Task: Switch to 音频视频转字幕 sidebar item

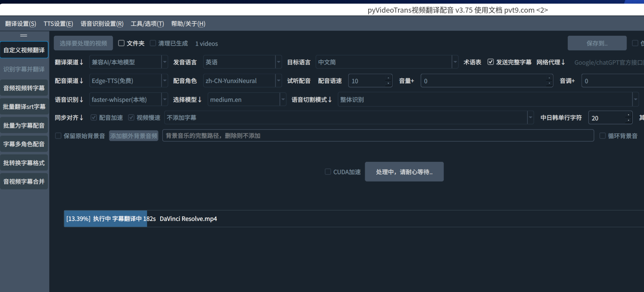Action: (x=24, y=88)
